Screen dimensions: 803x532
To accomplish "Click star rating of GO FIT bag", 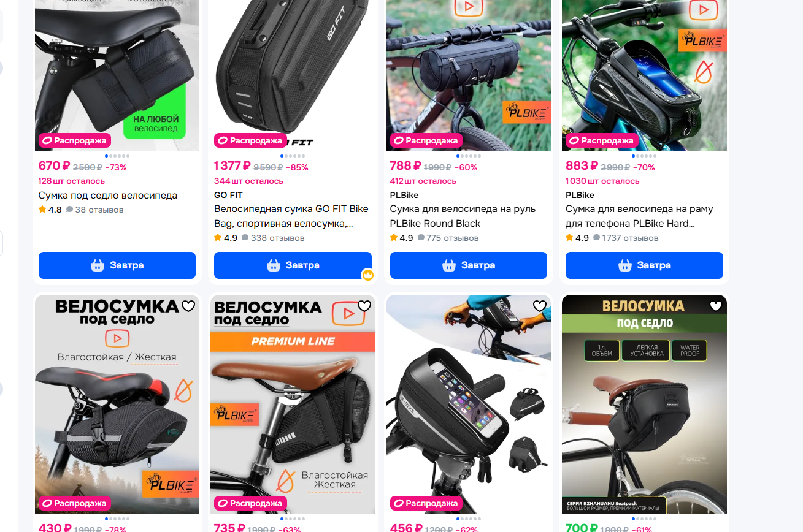I will pos(226,238).
